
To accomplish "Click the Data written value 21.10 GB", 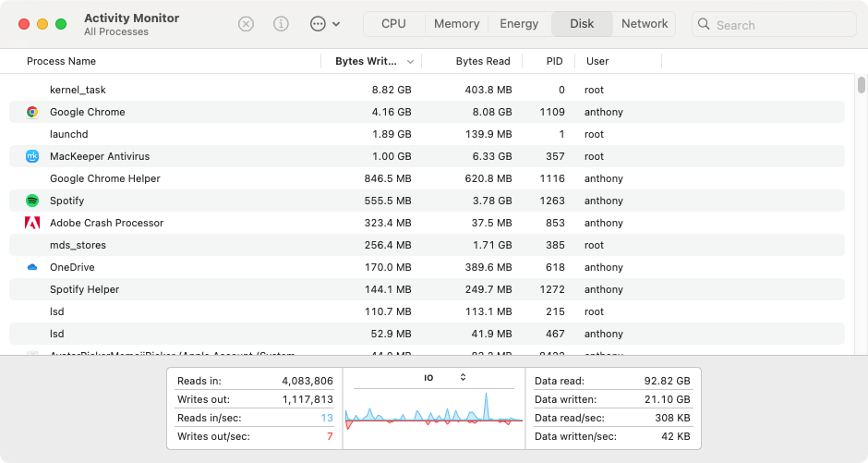I will (x=667, y=399).
